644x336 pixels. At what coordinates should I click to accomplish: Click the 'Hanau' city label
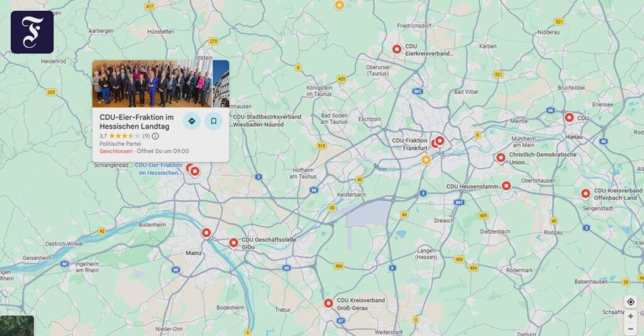(x=574, y=137)
